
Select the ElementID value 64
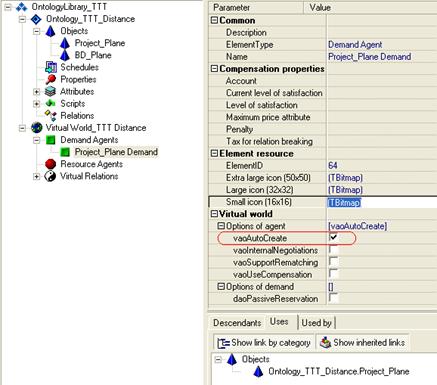(x=333, y=165)
